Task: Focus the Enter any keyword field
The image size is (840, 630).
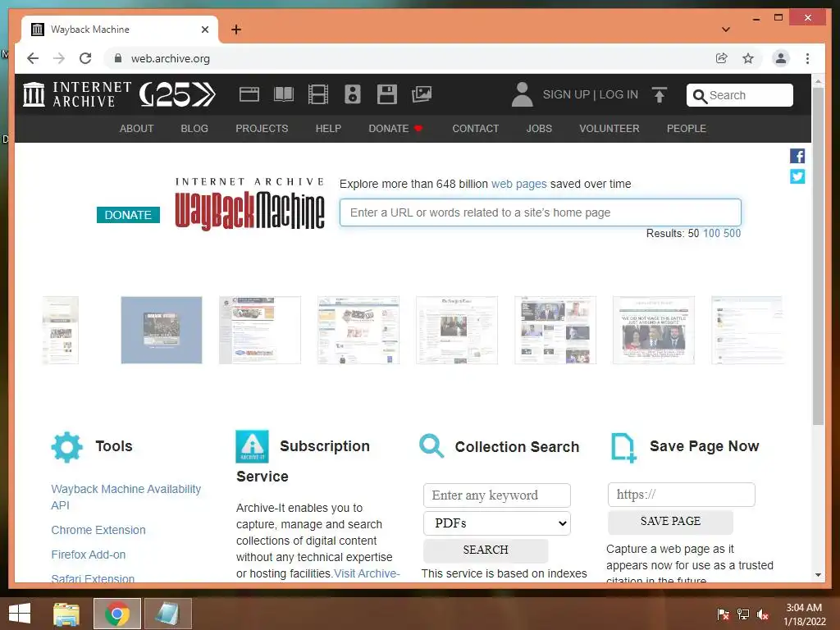Action: (497, 495)
